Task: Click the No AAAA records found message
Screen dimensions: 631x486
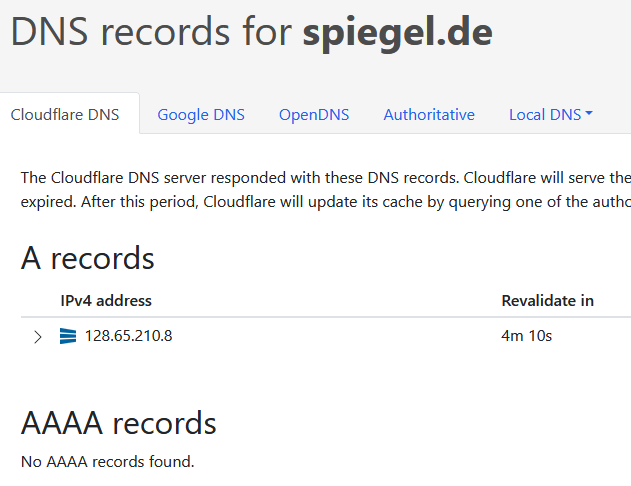Action: [x=108, y=462]
